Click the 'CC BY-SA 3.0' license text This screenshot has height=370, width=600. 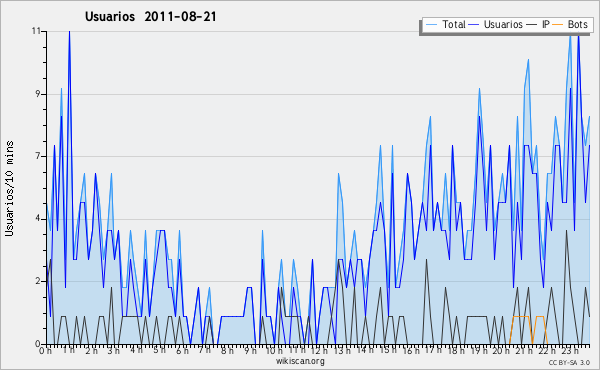coord(569,362)
